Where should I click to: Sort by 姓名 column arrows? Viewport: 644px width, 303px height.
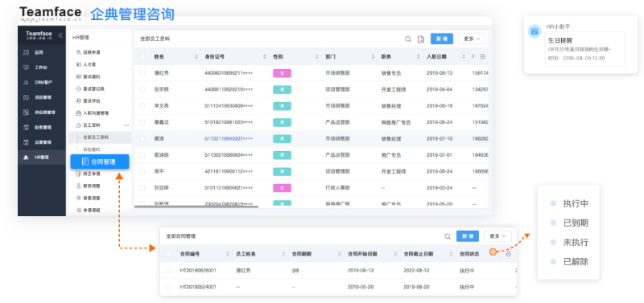196,56
